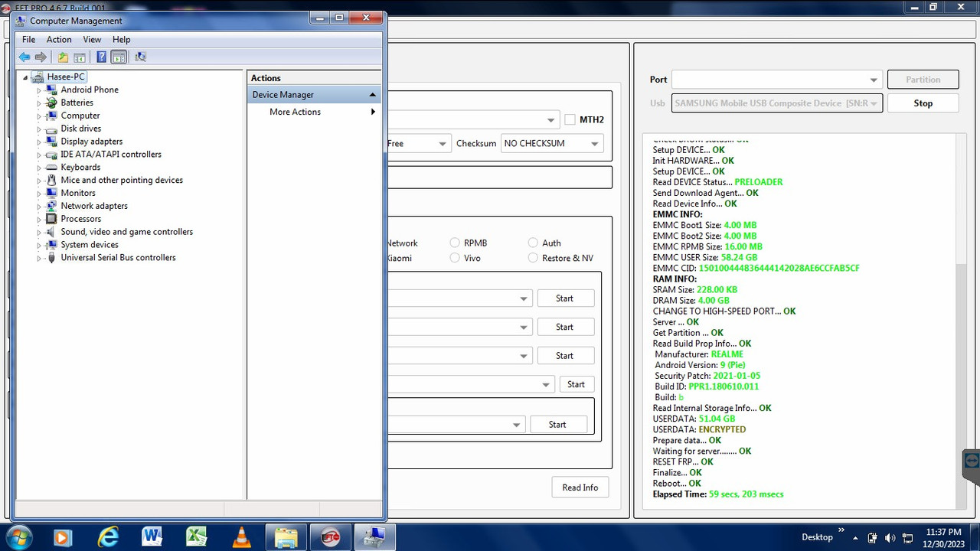Select the Keyboards device icon
This screenshot has width=980, height=551.
click(51, 167)
